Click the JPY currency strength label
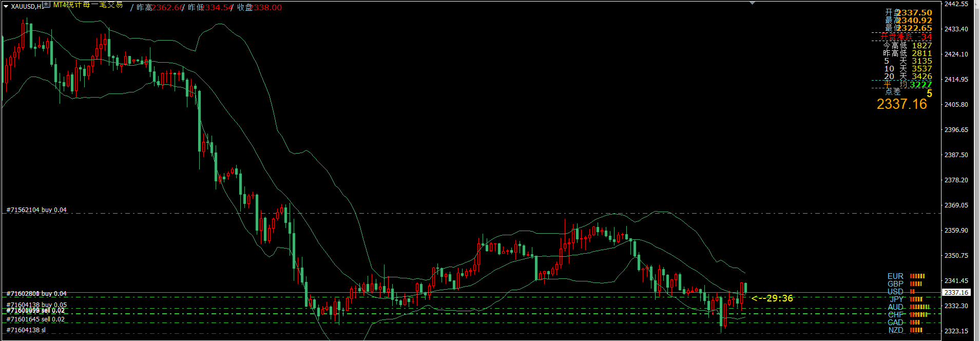The image size is (980, 341). point(896,299)
